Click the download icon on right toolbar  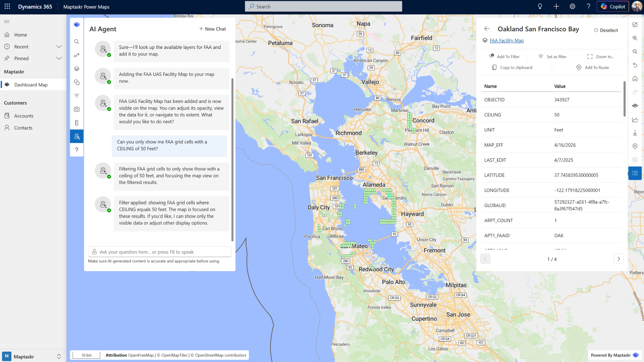click(635, 133)
